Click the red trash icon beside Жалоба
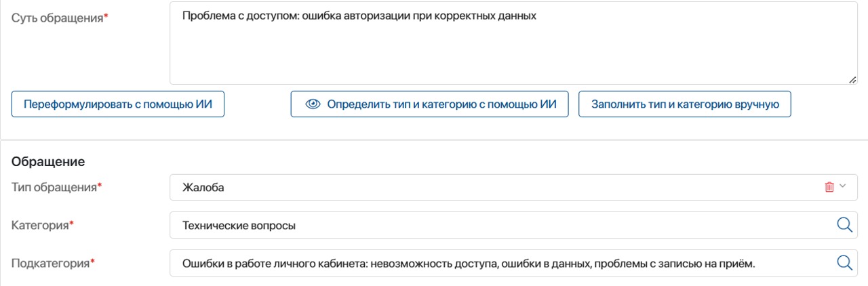This screenshot has height=286, width=868. click(x=829, y=187)
